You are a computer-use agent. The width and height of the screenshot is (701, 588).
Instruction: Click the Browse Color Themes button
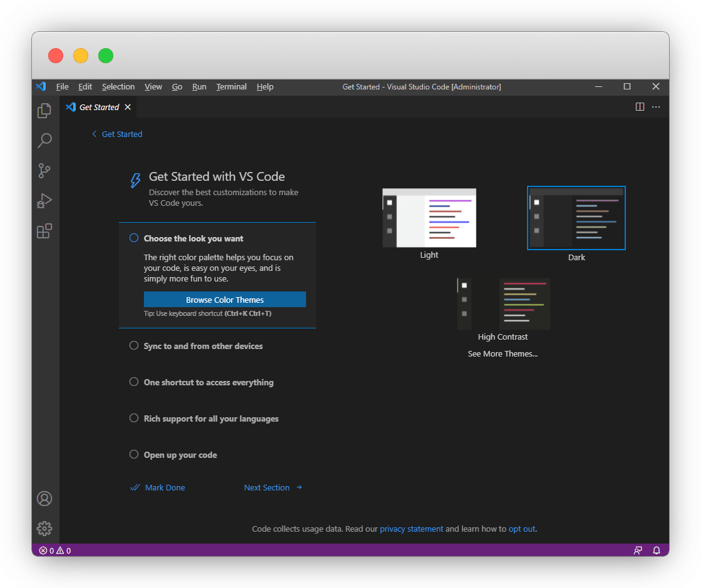click(x=225, y=300)
